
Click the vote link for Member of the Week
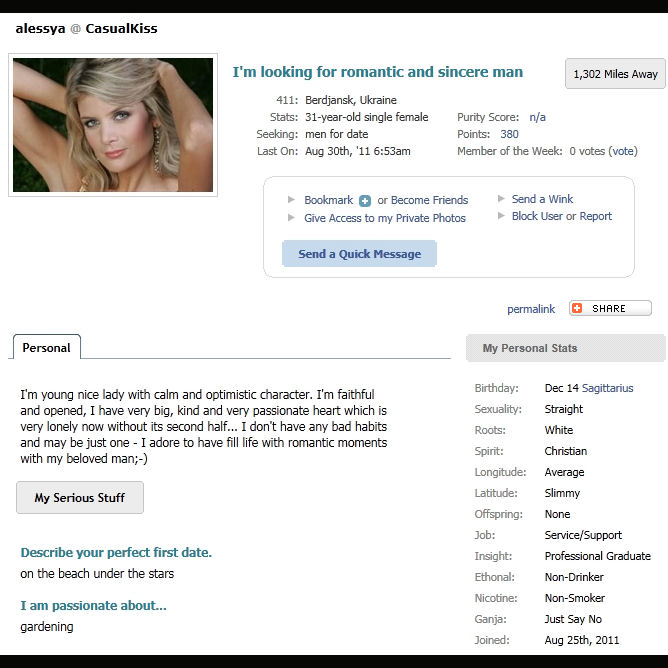(623, 151)
